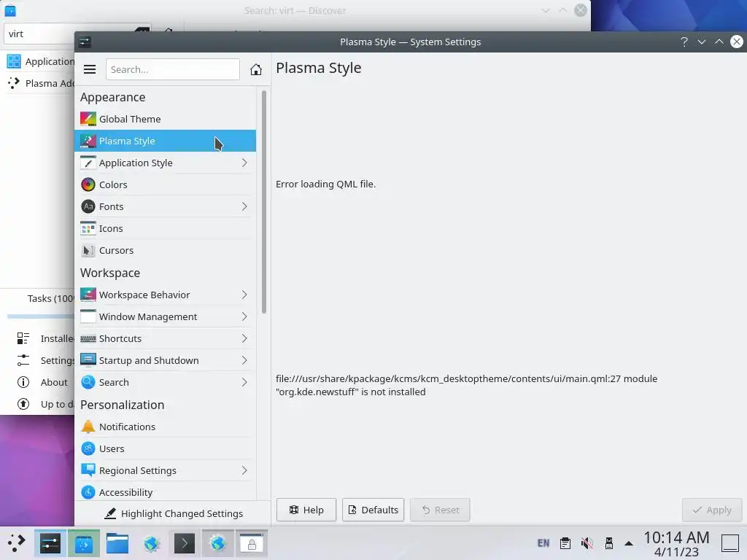This screenshot has height=560, width=747.
Task: Click the sidebar vertical scrollbar
Action: click(x=264, y=202)
